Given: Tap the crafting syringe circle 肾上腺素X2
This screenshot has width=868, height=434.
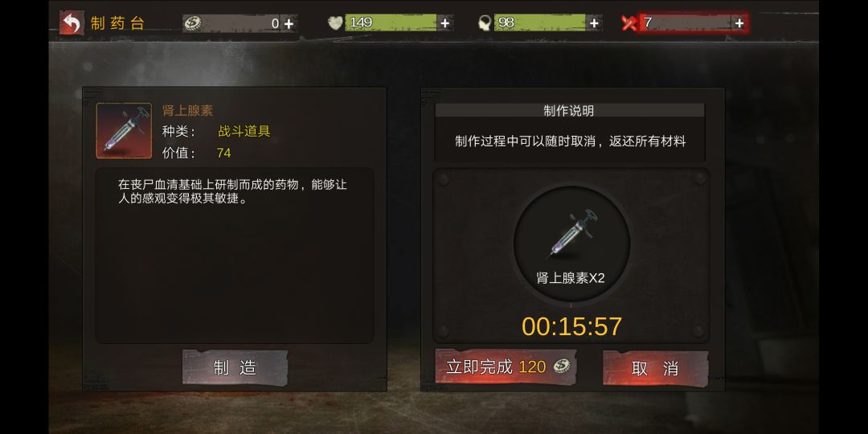Looking at the screenshot, I should 571,244.
